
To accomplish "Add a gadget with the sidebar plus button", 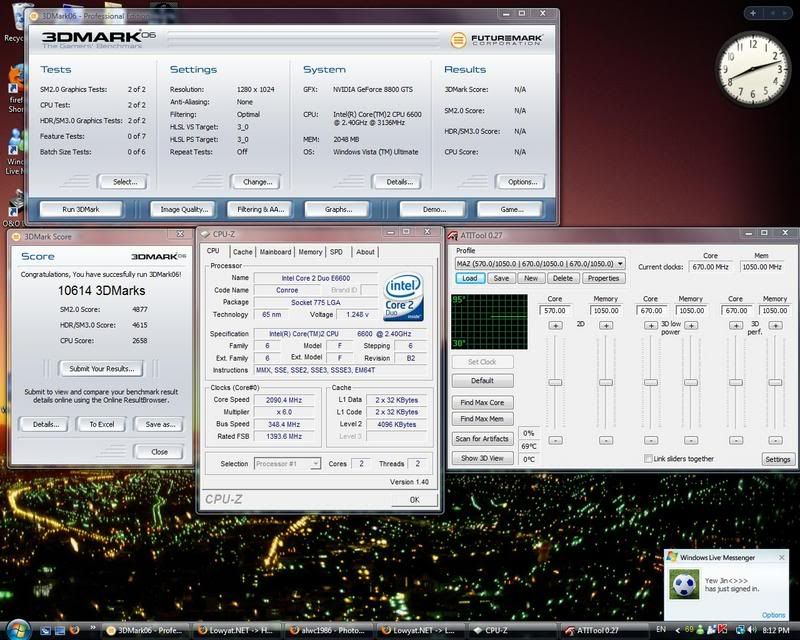I will pyautogui.click(x=753, y=13).
